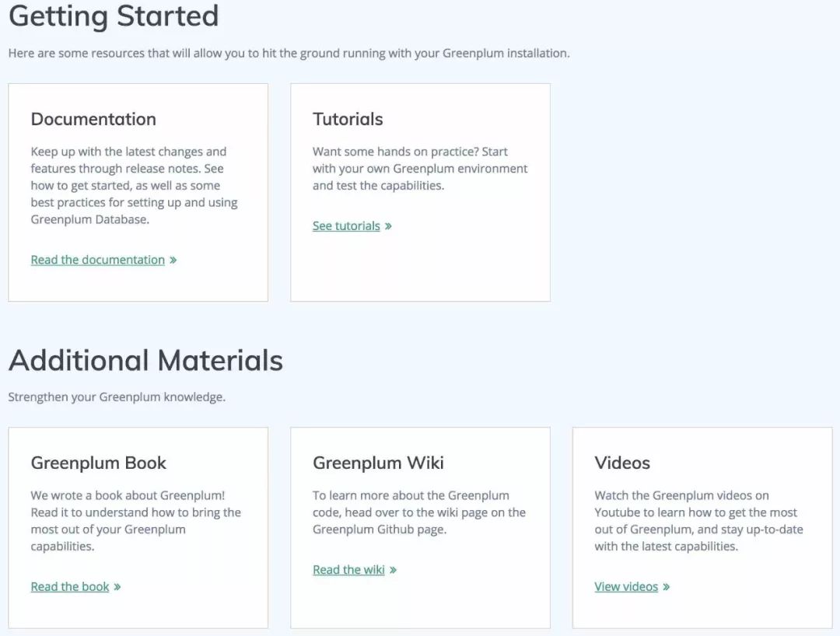
Task: Select the 'Documentation' card title
Action: (93, 119)
